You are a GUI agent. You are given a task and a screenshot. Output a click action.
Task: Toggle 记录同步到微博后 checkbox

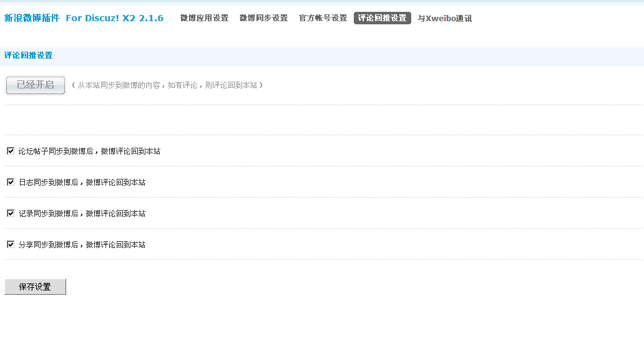11,213
